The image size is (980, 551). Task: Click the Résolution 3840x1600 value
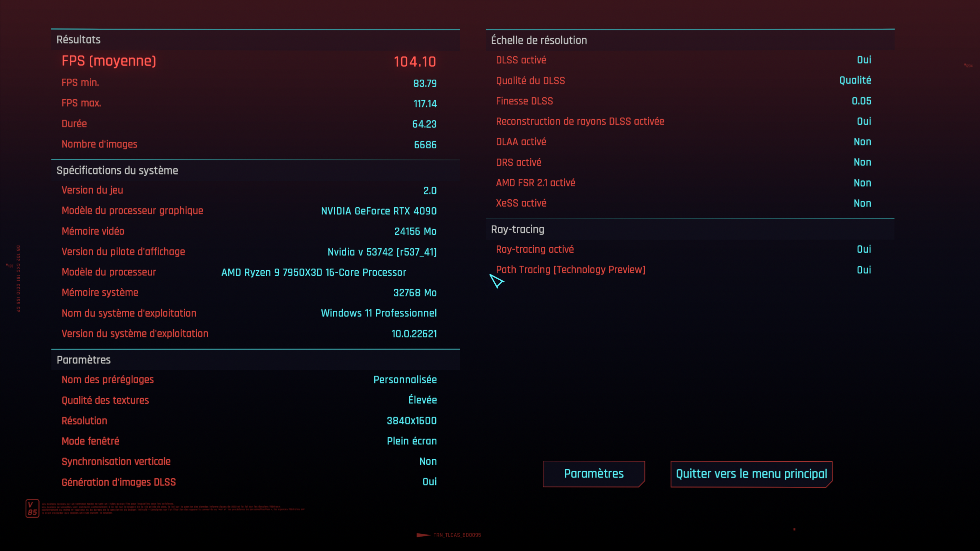tap(411, 421)
